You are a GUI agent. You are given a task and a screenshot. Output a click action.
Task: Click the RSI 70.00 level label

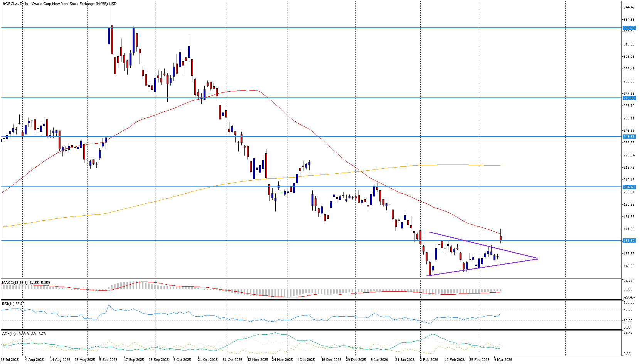(x=628, y=309)
